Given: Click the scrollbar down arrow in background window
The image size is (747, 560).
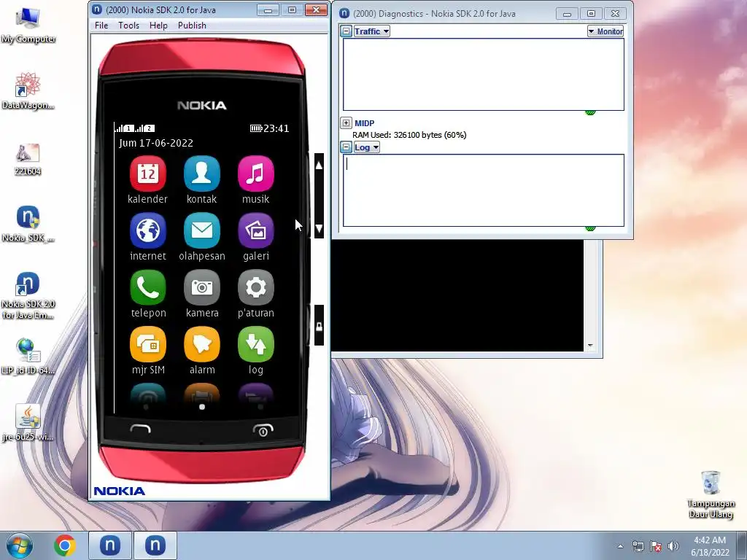Looking at the screenshot, I should (590, 346).
